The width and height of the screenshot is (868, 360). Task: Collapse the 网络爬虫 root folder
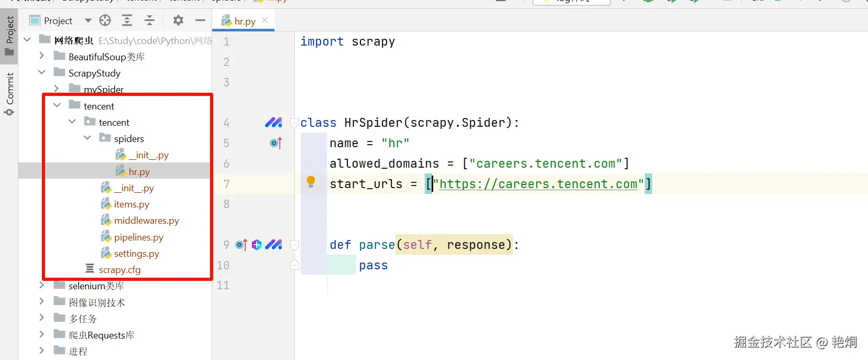(x=27, y=40)
